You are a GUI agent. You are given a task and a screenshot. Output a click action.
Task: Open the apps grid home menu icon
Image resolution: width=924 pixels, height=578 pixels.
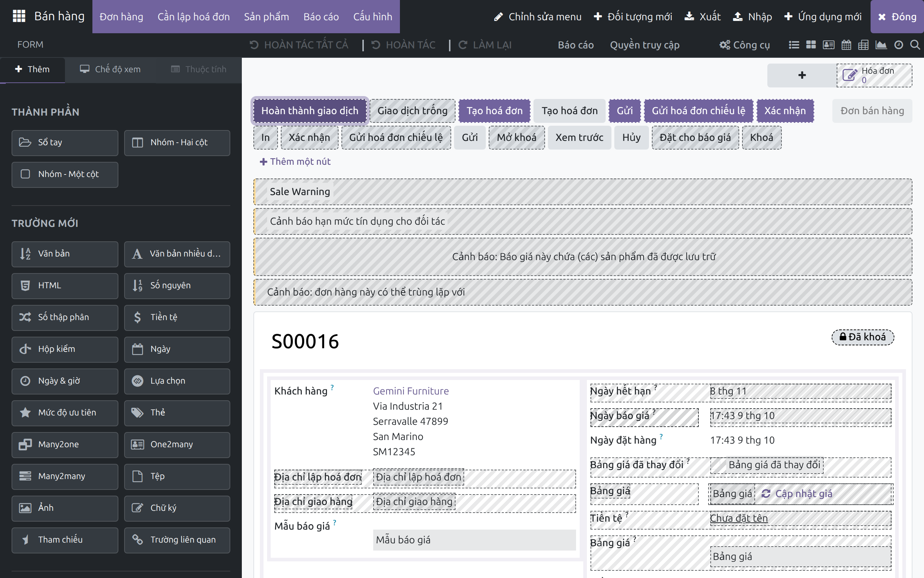click(x=19, y=17)
